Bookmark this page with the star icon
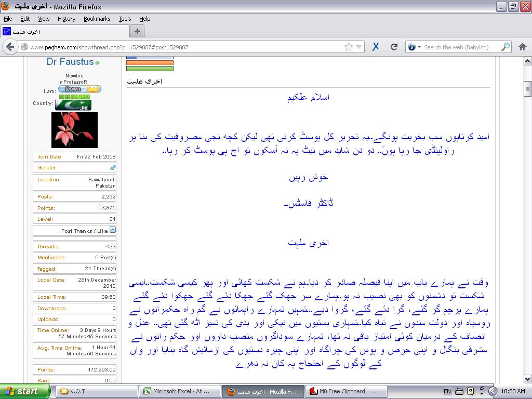This screenshot has height=399, width=532. coord(349,47)
